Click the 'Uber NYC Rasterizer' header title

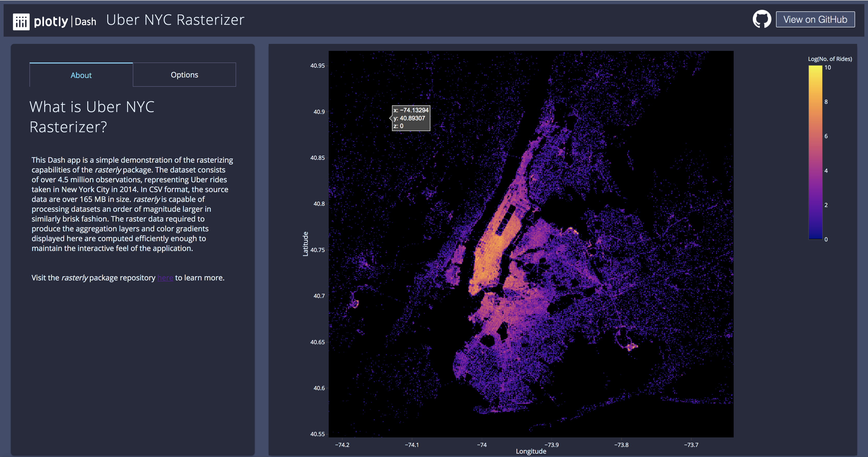pyautogui.click(x=175, y=20)
